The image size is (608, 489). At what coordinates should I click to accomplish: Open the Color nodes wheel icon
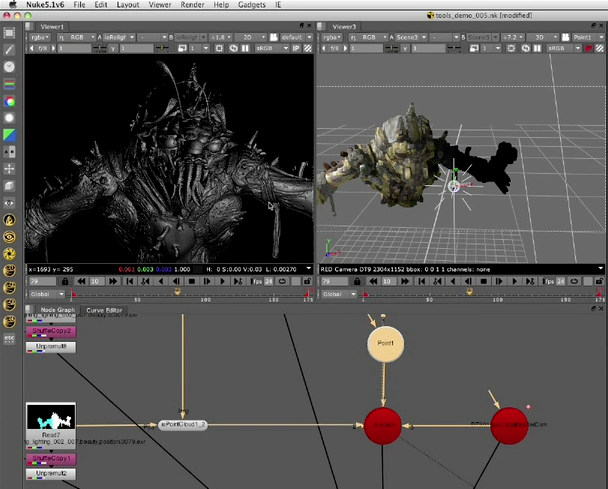click(9, 101)
